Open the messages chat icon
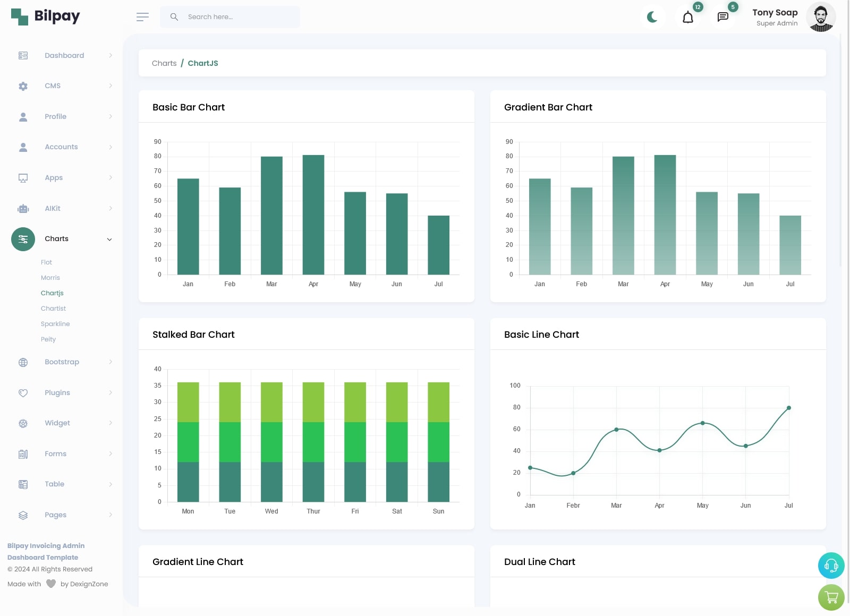Viewport: 850px width, 616px height. (x=722, y=18)
